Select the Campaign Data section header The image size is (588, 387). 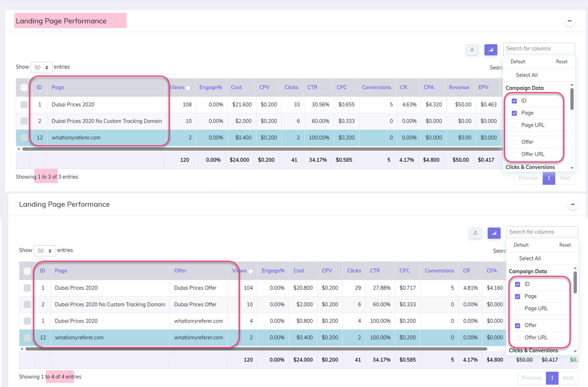(x=525, y=87)
